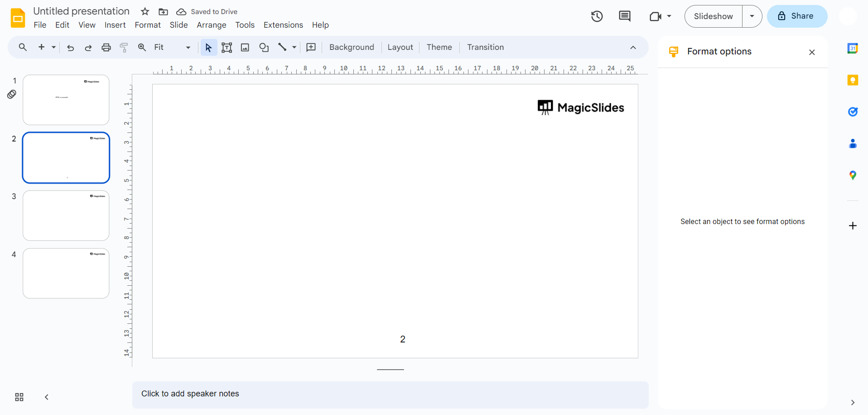This screenshot has width=868, height=415.
Task: Add a comment from toolbar
Action: [311, 47]
